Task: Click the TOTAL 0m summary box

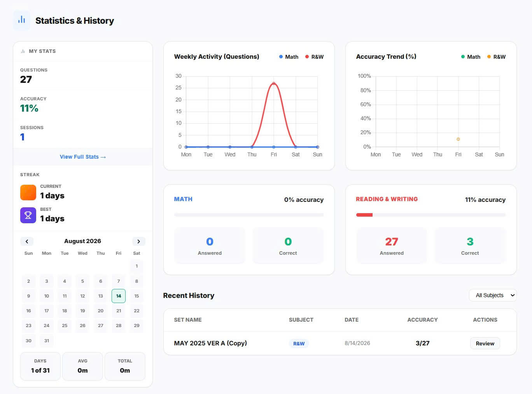Action: pyautogui.click(x=125, y=366)
